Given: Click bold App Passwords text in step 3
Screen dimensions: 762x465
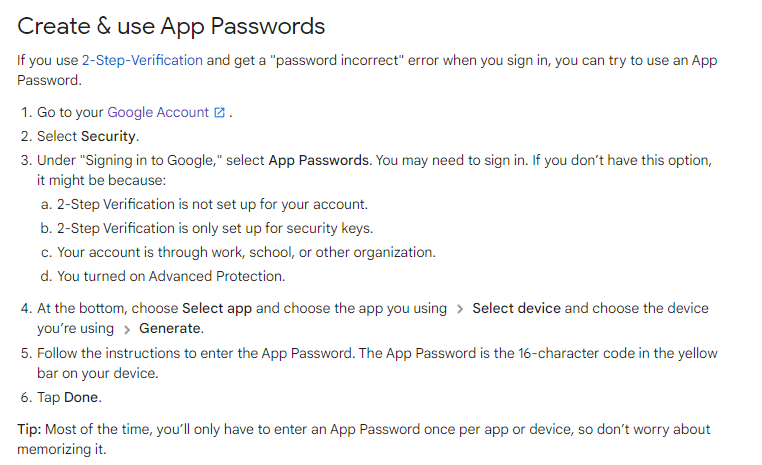Looking at the screenshot, I should (x=319, y=160).
